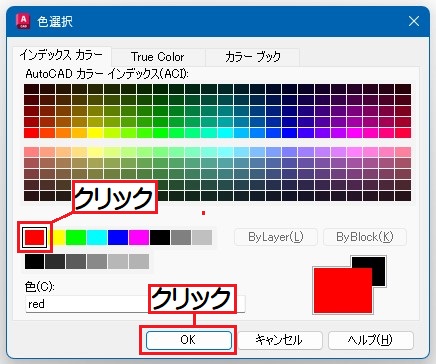
Task: Pick the black standard color swatch
Action: (x=160, y=237)
